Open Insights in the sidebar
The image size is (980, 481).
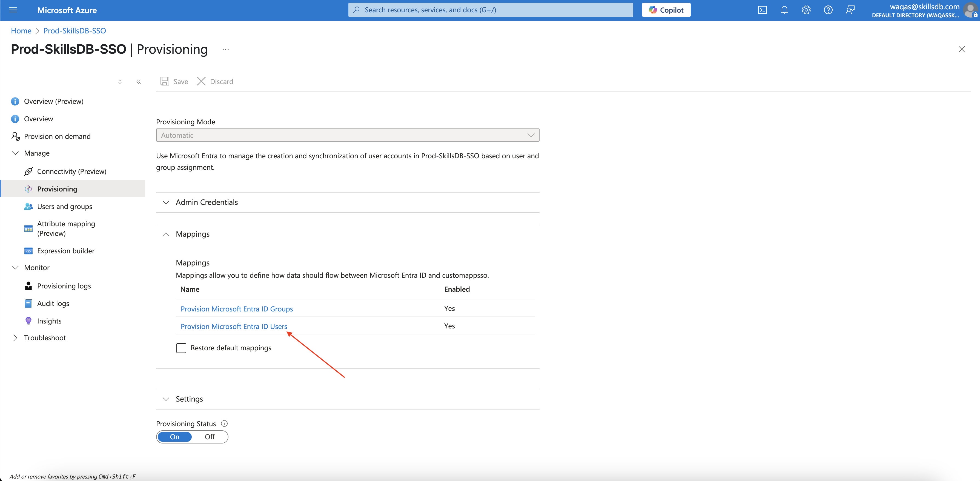pyautogui.click(x=49, y=321)
